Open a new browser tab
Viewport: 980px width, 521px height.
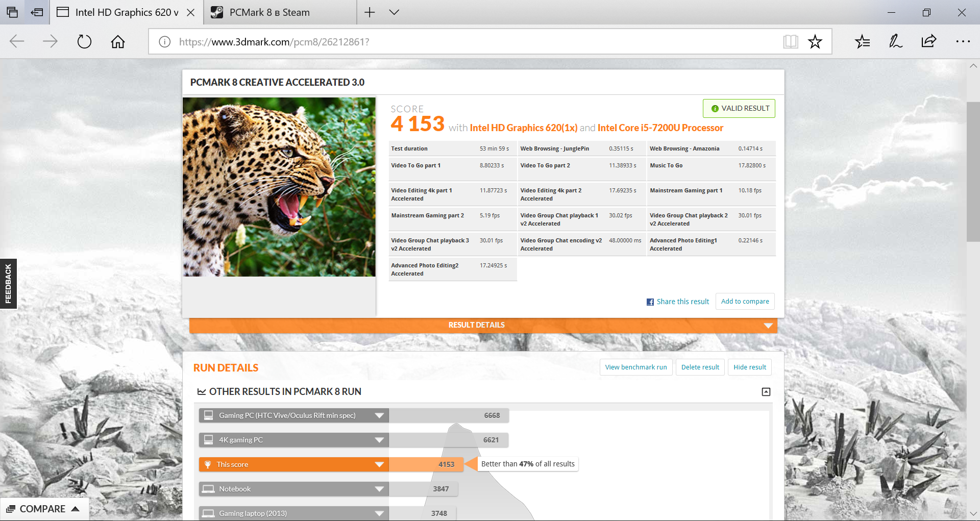(x=370, y=12)
